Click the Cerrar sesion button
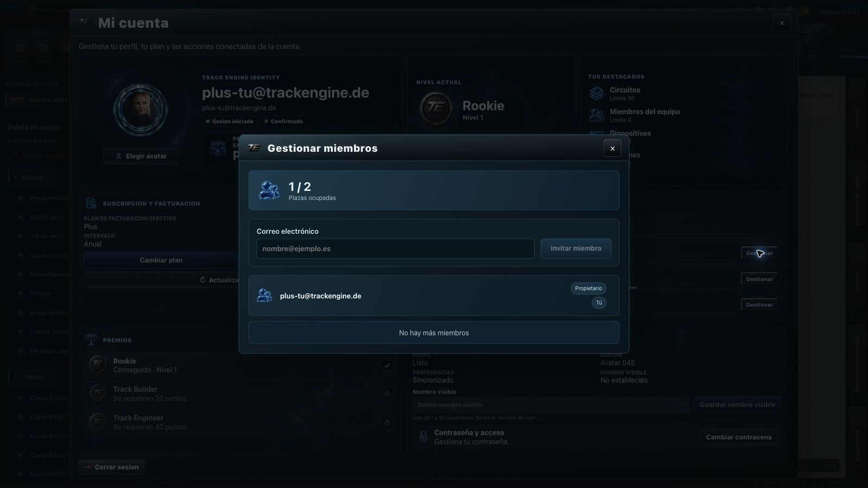 pos(112,467)
